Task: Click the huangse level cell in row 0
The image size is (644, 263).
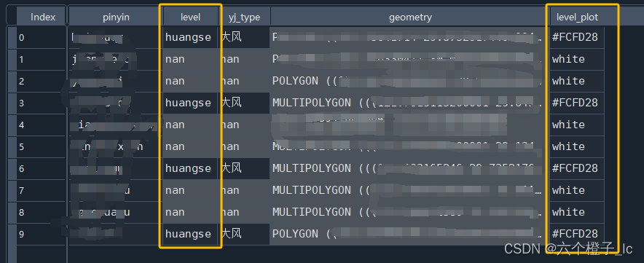Action: (190, 37)
